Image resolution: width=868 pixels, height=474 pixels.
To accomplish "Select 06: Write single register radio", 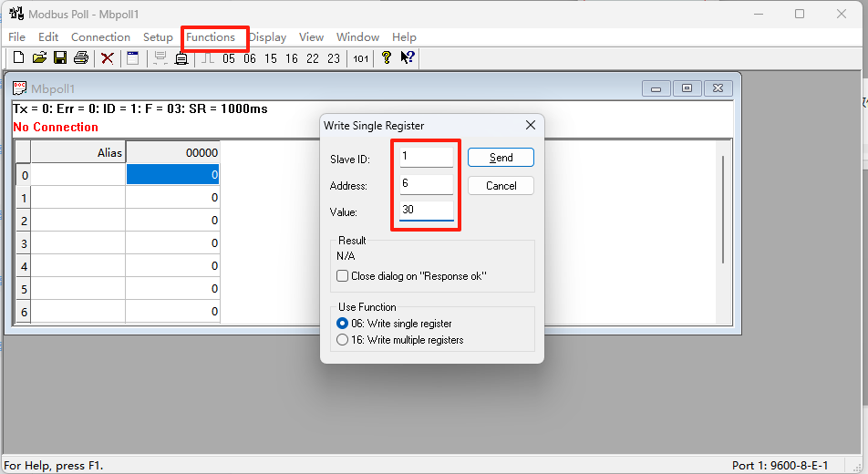I will pyautogui.click(x=342, y=324).
